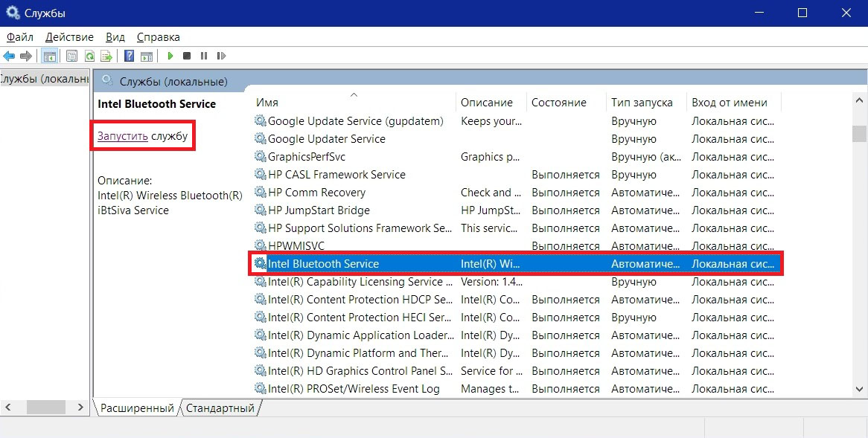The width and height of the screenshot is (868, 438).
Task: Click the down arrow of the services list scrollbar
Action: [x=859, y=390]
